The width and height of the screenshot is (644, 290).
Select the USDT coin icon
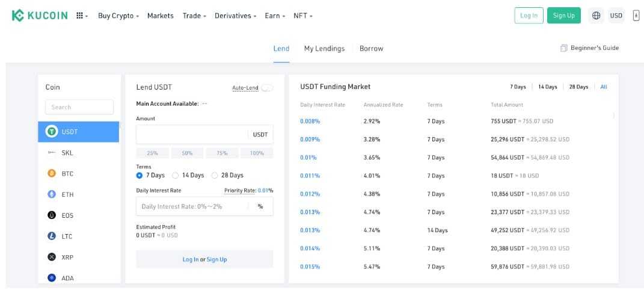click(52, 131)
